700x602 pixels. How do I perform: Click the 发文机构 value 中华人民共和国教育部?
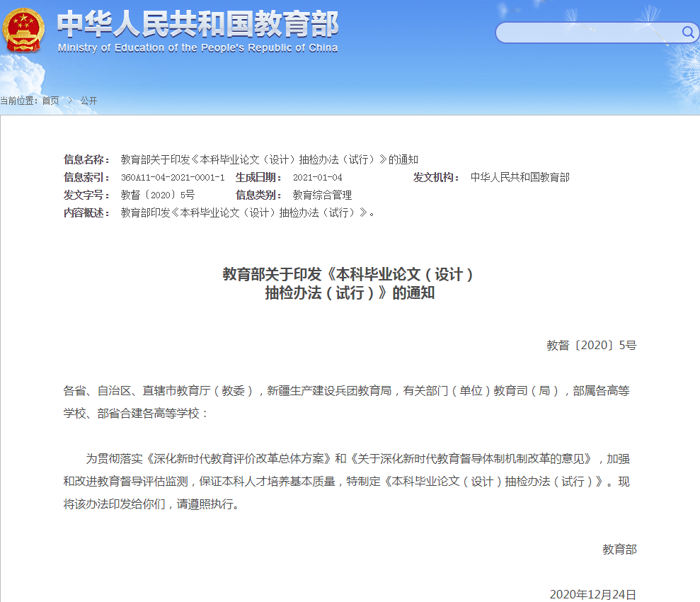(x=520, y=177)
